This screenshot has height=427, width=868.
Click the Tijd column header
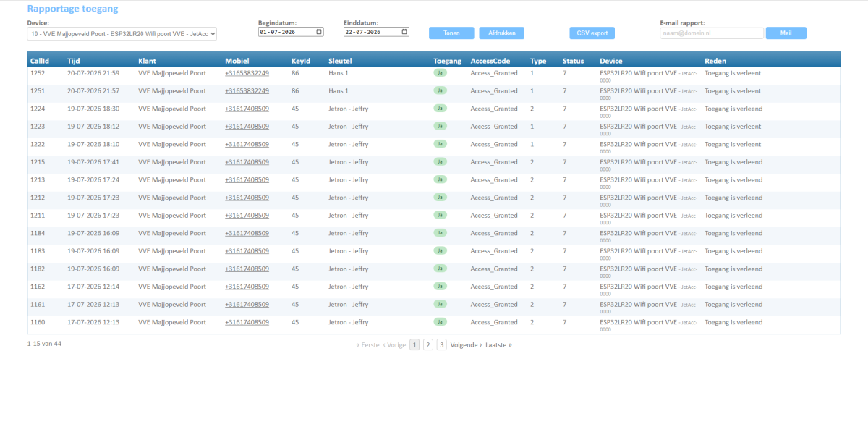pyautogui.click(x=74, y=61)
